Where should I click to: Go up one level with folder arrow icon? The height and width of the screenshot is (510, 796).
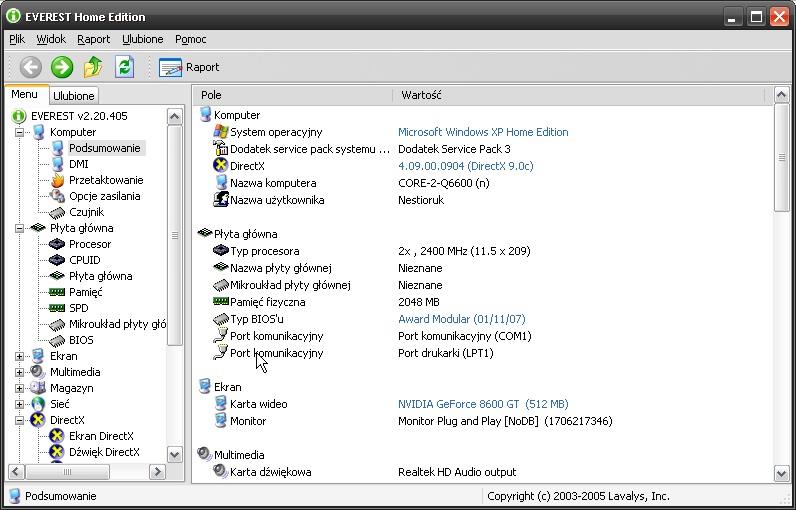pos(93,67)
